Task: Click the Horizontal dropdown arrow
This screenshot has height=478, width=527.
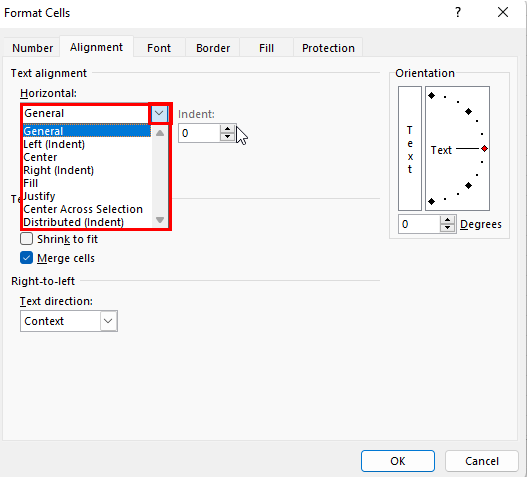Action: (159, 114)
